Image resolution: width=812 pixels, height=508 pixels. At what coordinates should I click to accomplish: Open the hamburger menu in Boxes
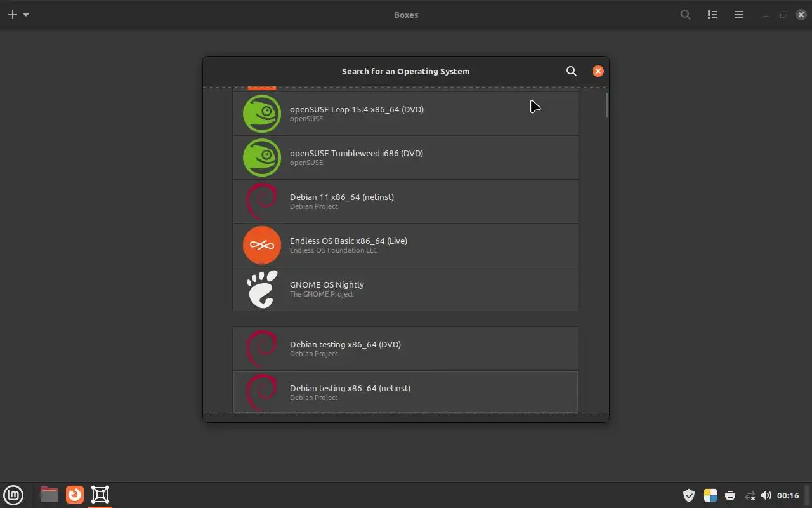[x=739, y=15]
